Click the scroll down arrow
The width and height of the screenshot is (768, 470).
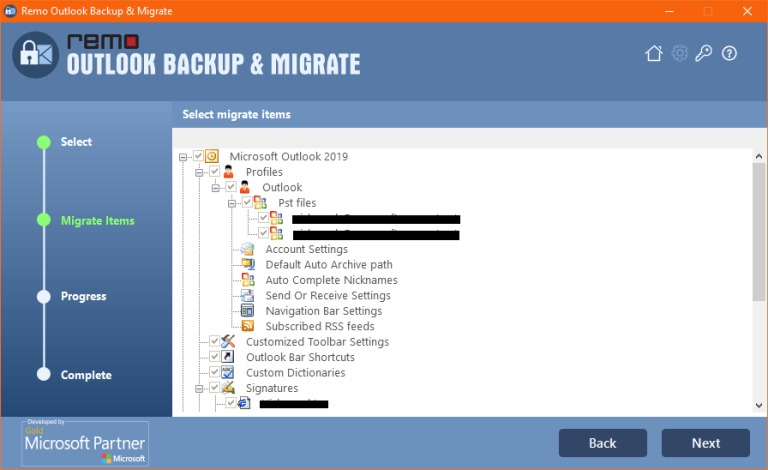coord(759,405)
